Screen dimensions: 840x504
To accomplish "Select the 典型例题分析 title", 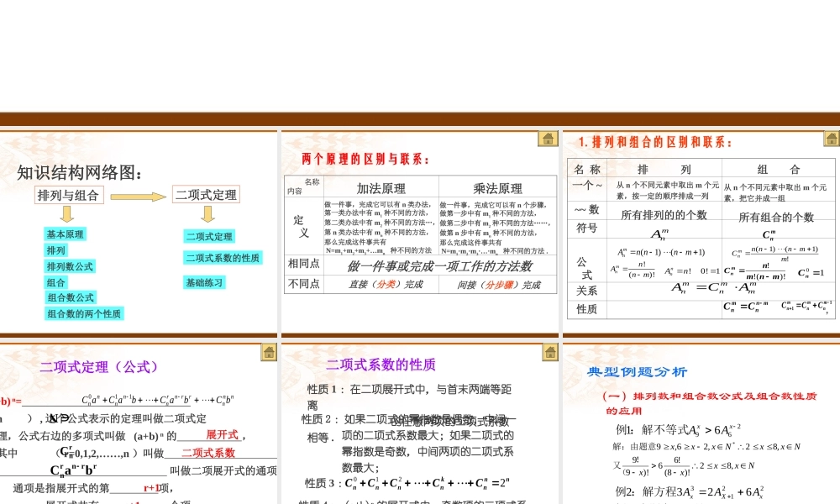I will (637, 372).
